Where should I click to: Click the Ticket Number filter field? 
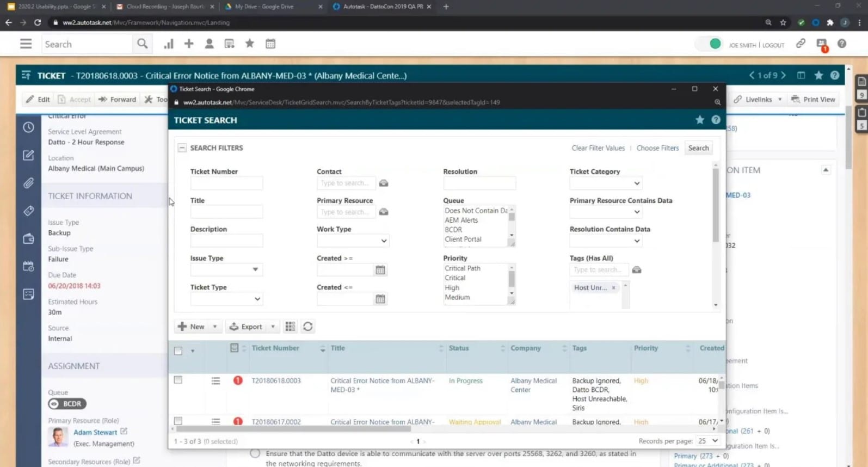click(x=226, y=183)
